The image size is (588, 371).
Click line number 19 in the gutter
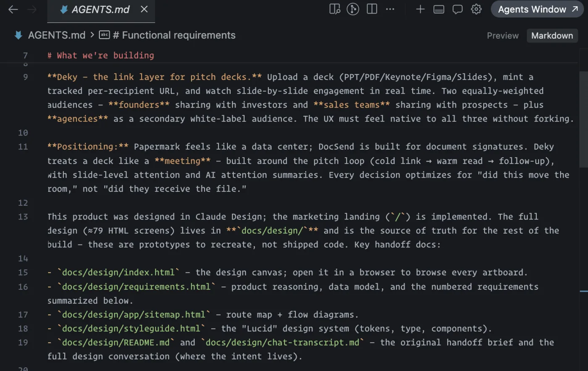tap(23, 342)
